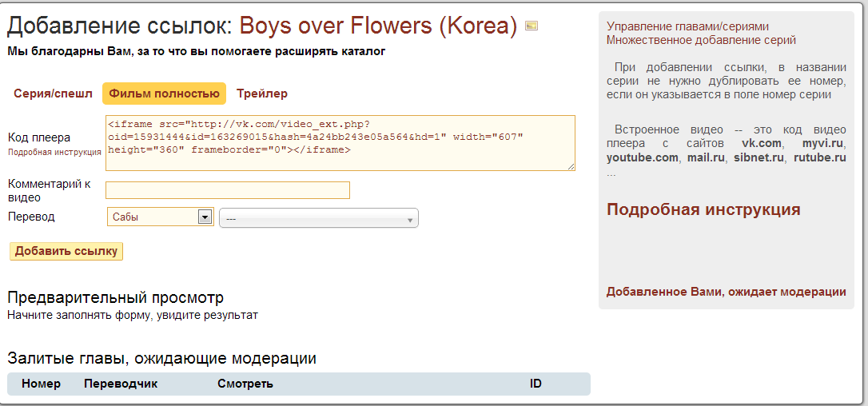Click small Подробная инструкция under Код плеера

point(54,151)
